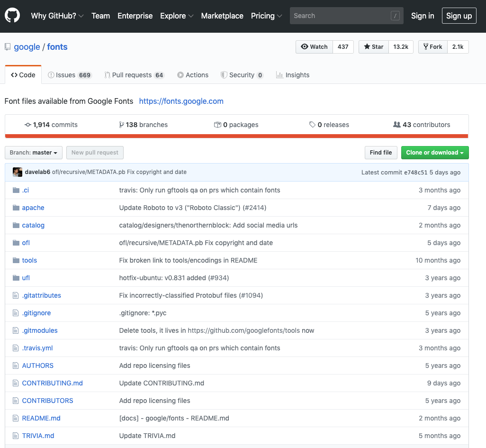This screenshot has width=486, height=448.
Task: Switch to the Insights tab
Action: click(x=293, y=75)
